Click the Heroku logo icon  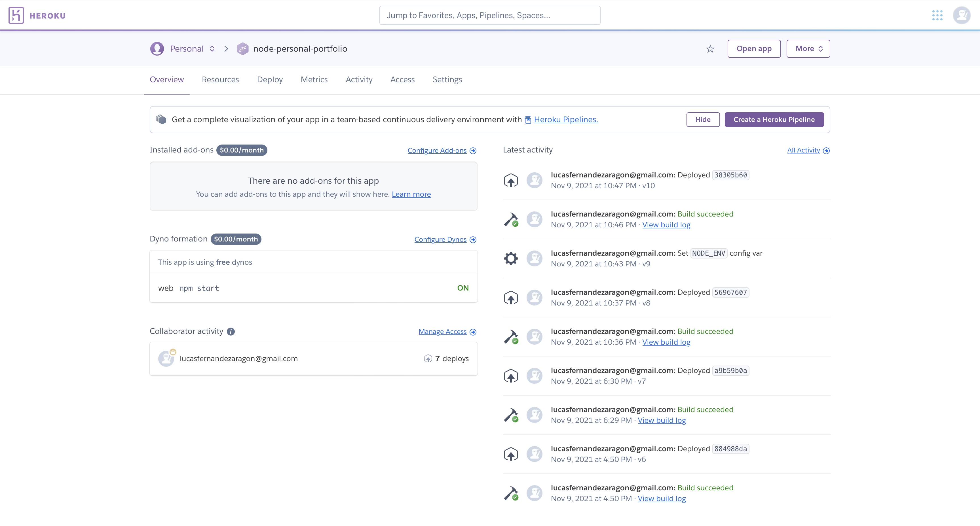pos(16,15)
